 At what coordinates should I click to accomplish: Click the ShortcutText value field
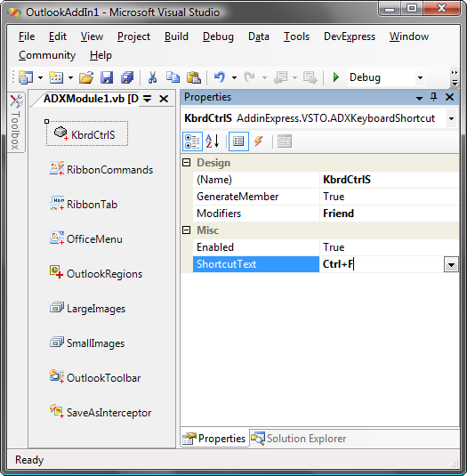pos(382,264)
